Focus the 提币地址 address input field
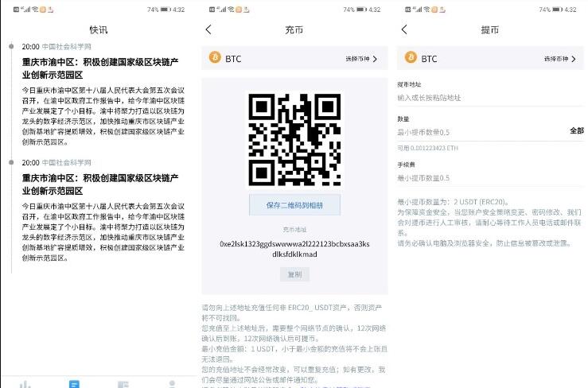This screenshot has width=588, height=388. coord(490,98)
